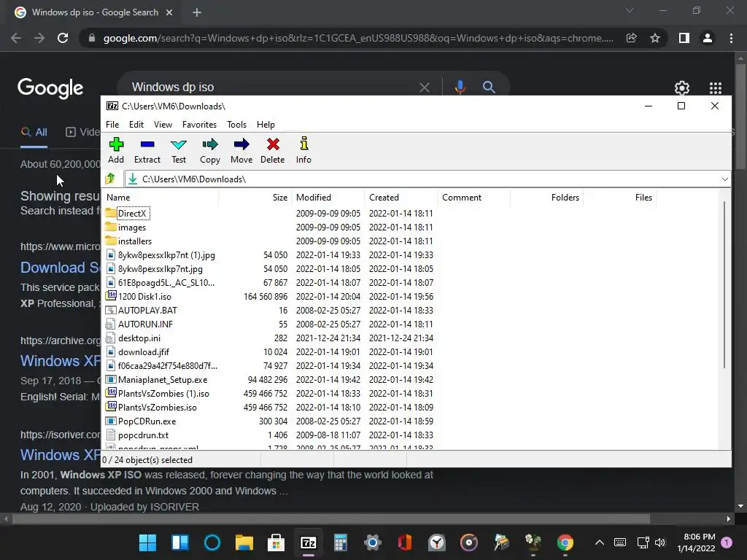Search by voice microphone icon
Image resolution: width=747 pixels, height=560 pixels.
(460, 87)
